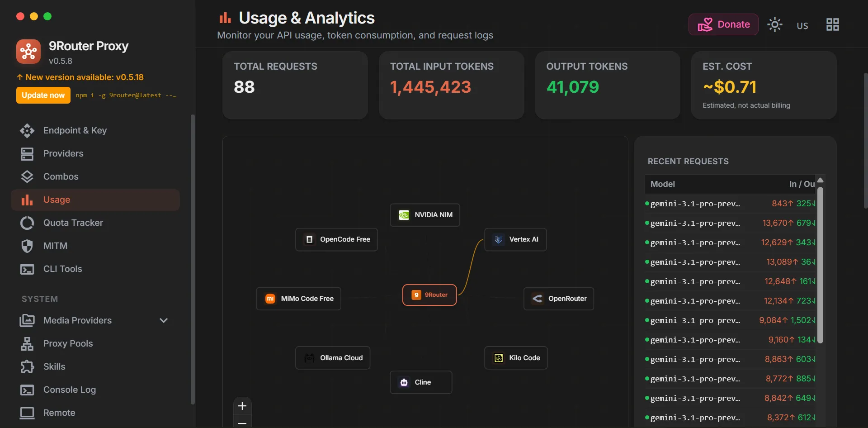Click the Vertex AI node icon
Viewport: 868px width, 428px height.
coord(499,239)
